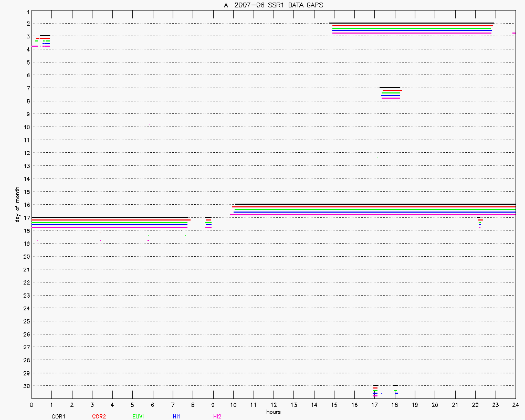Click the long black bar on day 16
Viewport: 525px width, 420px height.
point(375,204)
